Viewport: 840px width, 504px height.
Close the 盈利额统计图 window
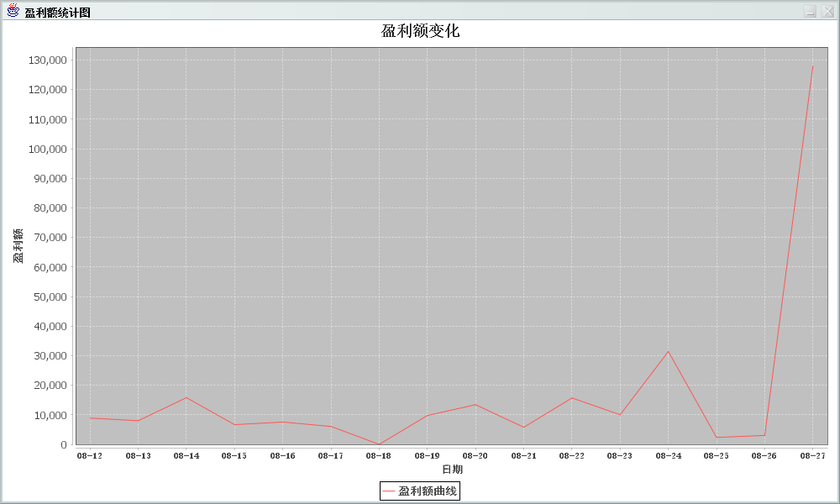tap(827, 11)
